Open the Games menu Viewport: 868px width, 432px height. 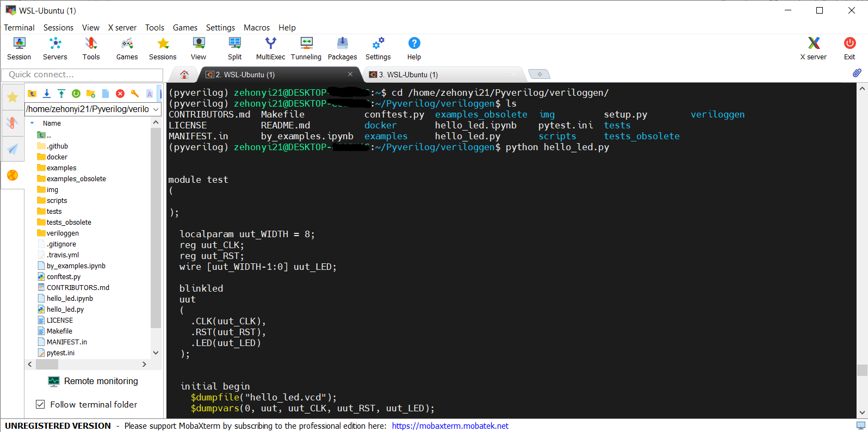pyautogui.click(x=185, y=28)
